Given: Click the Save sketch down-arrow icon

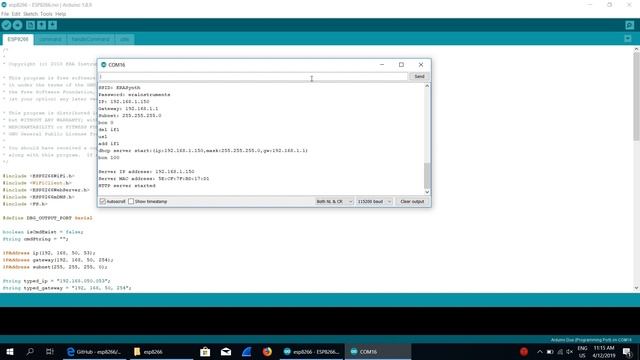Looking at the screenshot, I should pyautogui.click(x=53, y=25).
